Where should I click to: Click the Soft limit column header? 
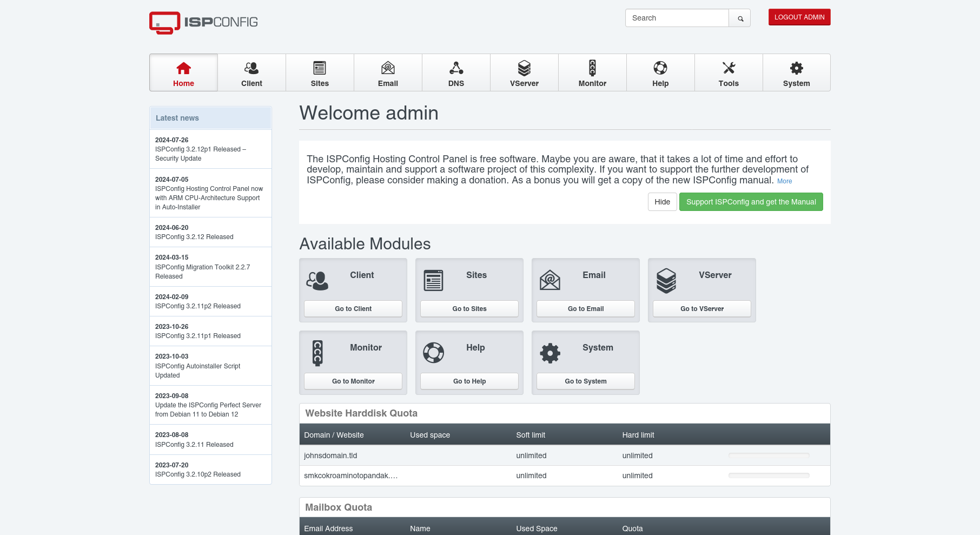coord(531,435)
